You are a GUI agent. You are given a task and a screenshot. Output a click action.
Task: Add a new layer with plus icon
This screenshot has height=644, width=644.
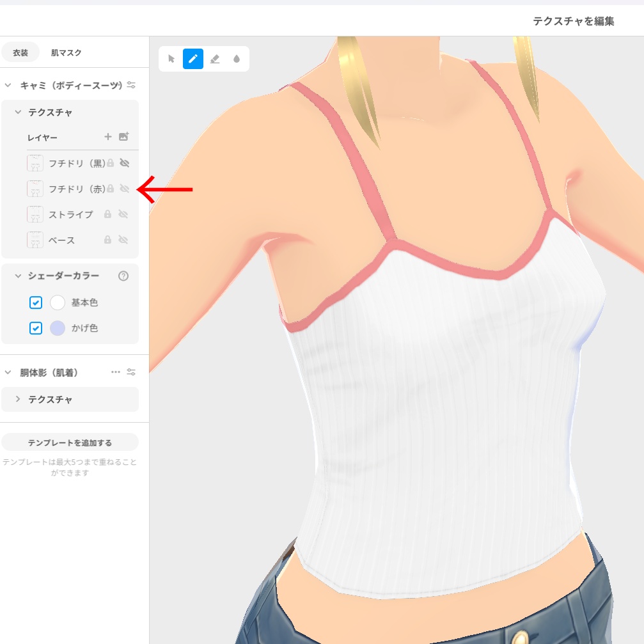[108, 137]
